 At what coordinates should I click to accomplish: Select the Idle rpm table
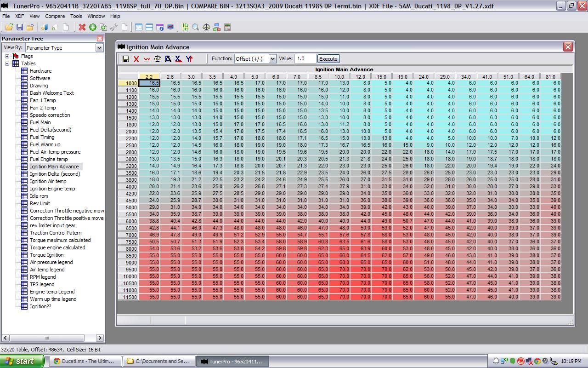click(x=39, y=196)
